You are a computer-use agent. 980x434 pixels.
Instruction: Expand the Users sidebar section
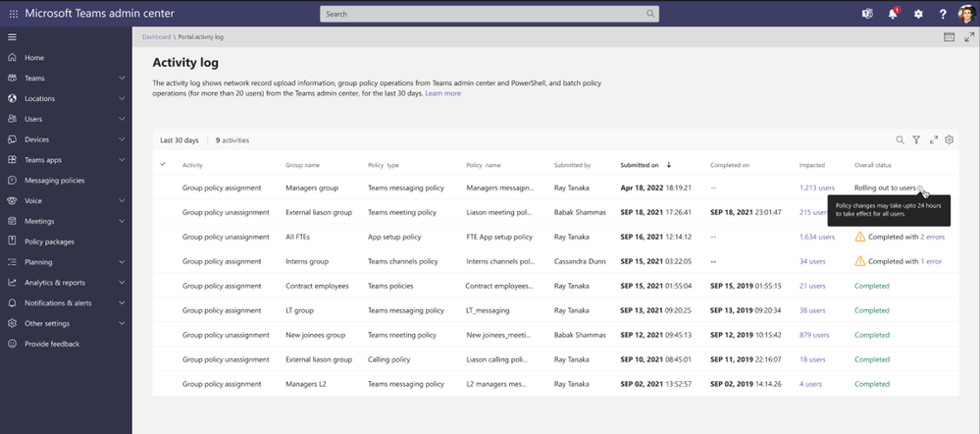(122, 119)
